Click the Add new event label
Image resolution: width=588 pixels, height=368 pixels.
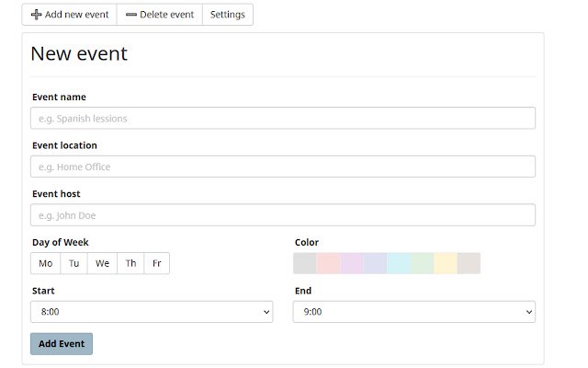click(x=76, y=15)
